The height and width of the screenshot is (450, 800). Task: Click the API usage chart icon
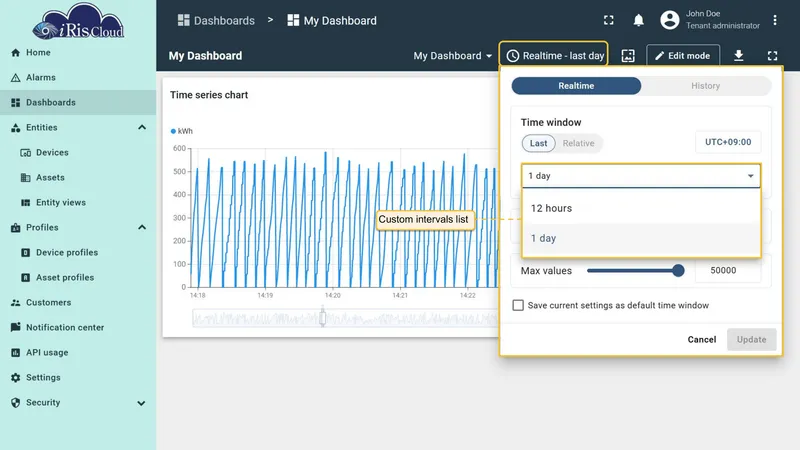(x=15, y=353)
